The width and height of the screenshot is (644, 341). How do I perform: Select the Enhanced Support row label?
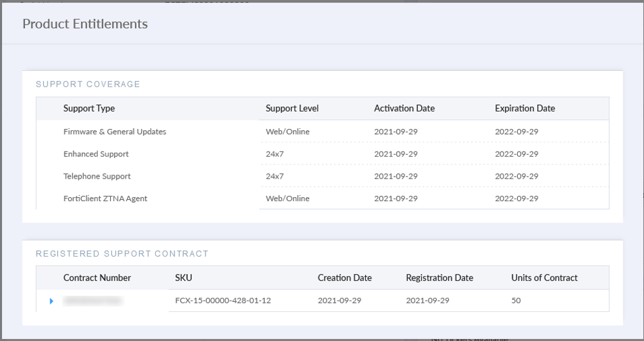[x=96, y=154]
